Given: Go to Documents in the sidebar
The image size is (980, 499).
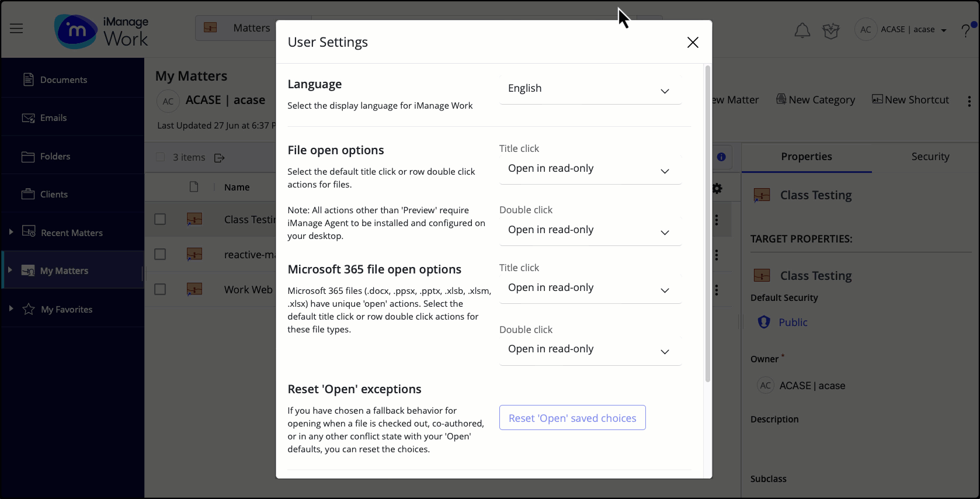Looking at the screenshot, I should 72,79.
